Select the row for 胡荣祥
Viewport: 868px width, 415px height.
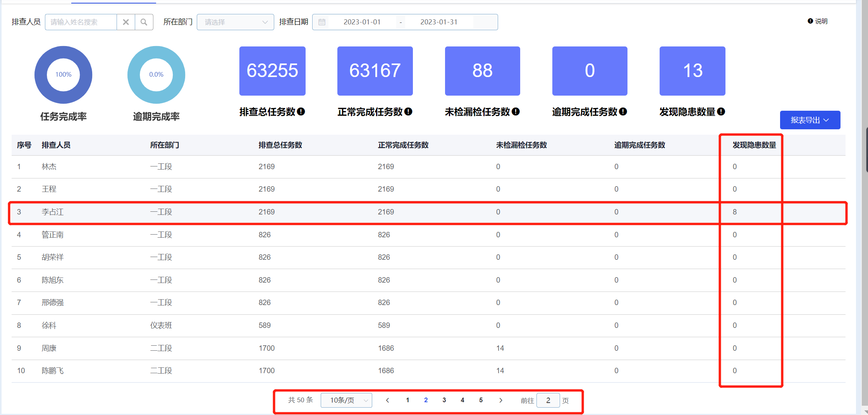[x=428, y=257]
